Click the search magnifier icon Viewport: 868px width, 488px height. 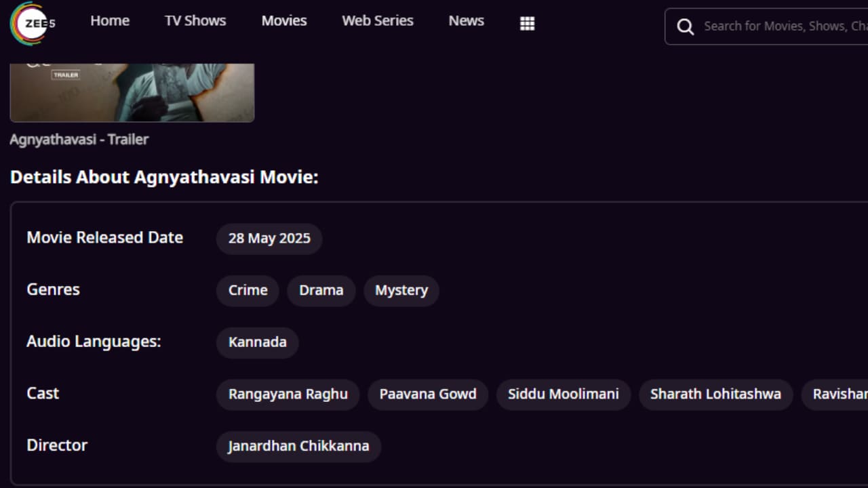(686, 26)
